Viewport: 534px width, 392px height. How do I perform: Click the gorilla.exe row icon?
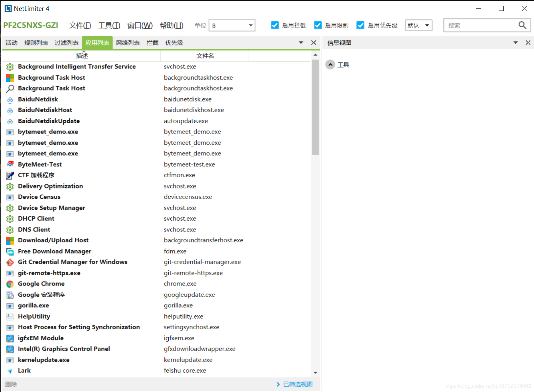pyautogui.click(x=10, y=306)
